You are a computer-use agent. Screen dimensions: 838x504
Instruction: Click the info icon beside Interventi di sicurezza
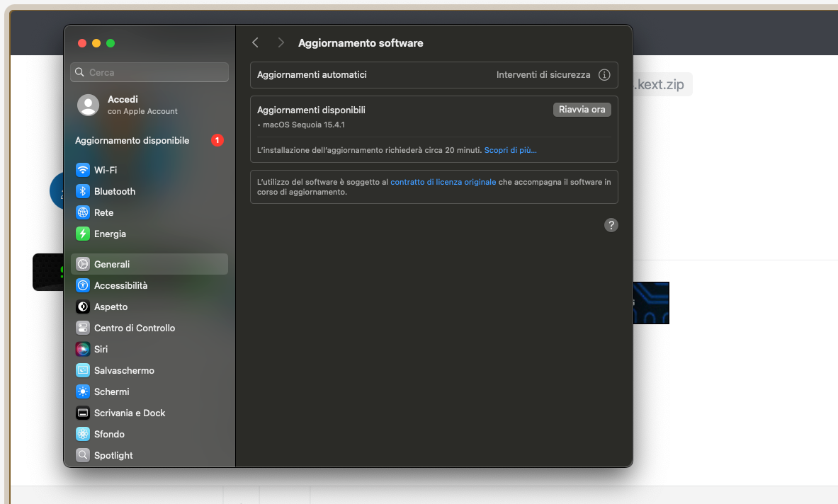(604, 75)
